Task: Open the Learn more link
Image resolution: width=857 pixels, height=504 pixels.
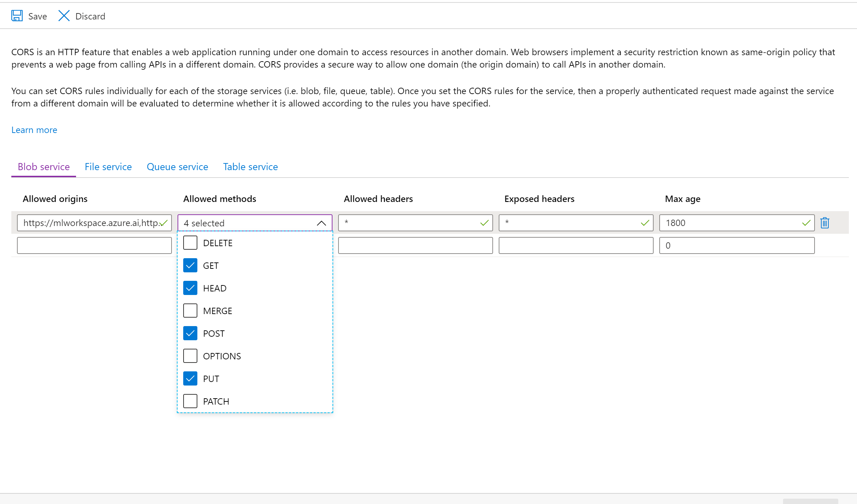Action: pos(34,130)
